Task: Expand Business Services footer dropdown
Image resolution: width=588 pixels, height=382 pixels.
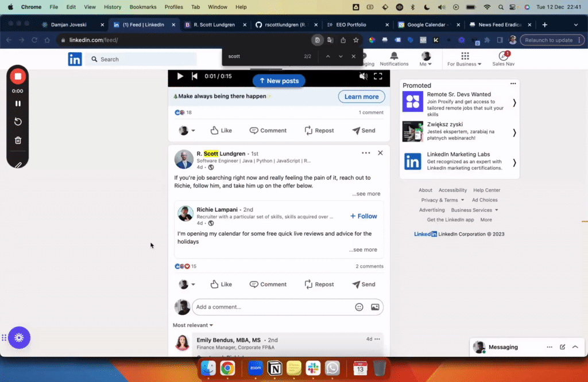Action: coord(474,210)
